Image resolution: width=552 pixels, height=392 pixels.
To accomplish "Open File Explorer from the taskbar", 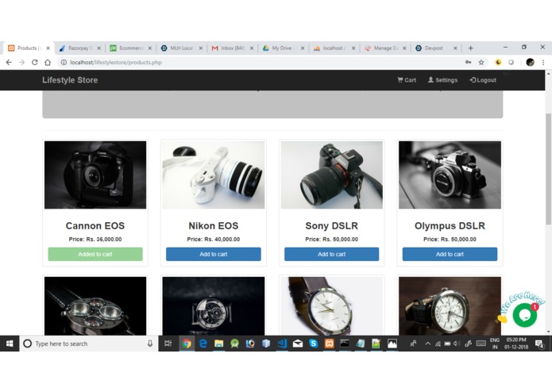I will coord(218,344).
